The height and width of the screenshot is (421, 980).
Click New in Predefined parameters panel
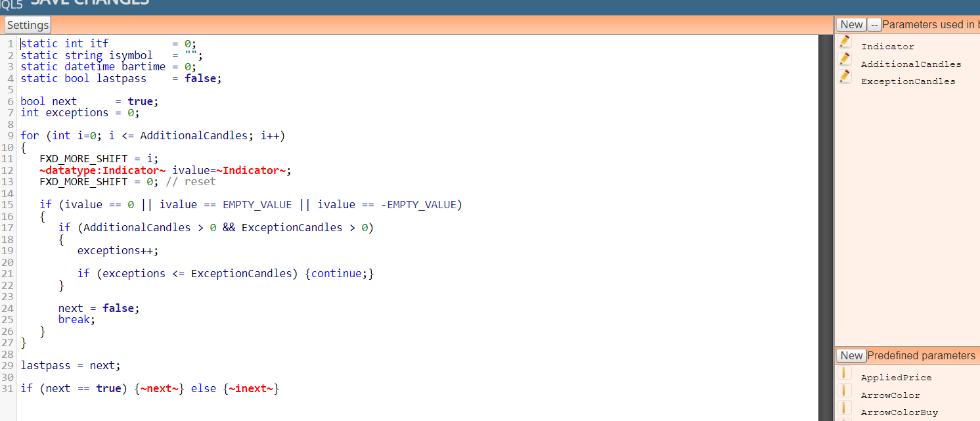point(851,355)
